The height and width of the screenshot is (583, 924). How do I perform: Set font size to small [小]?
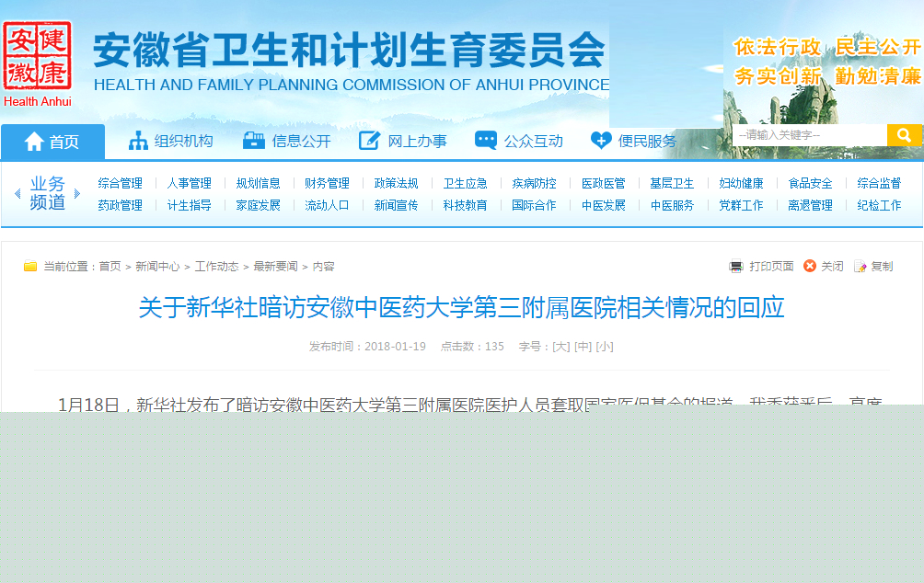coord(604,347)
